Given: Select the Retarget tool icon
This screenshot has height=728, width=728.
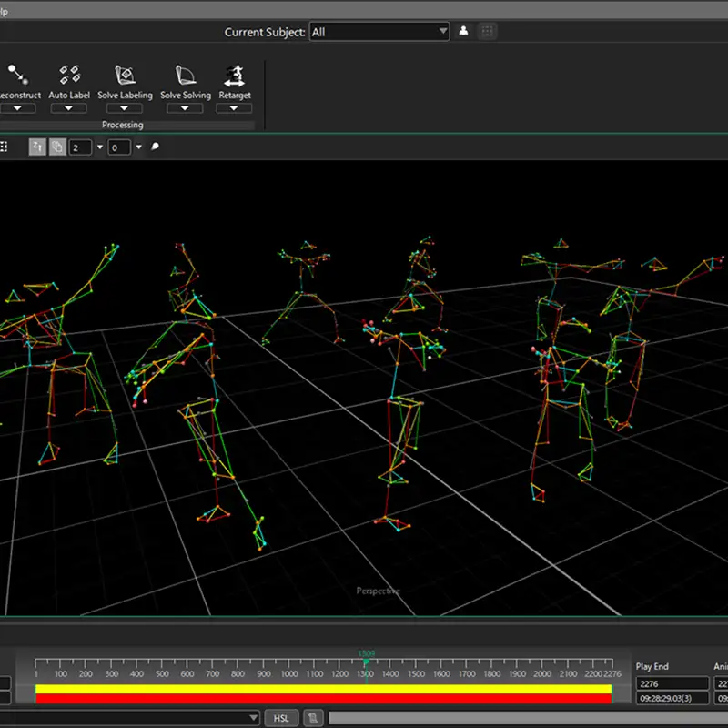Looking at the screenshot, I should (235, 75).
